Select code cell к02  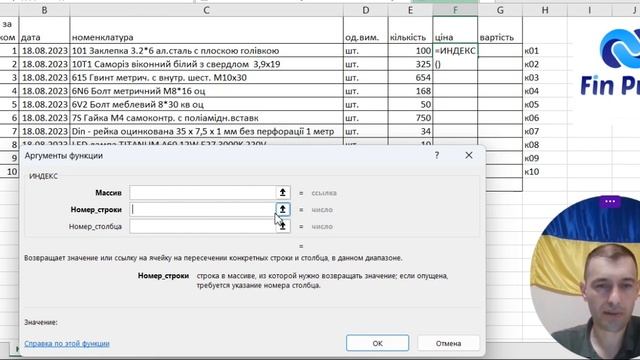545,64
